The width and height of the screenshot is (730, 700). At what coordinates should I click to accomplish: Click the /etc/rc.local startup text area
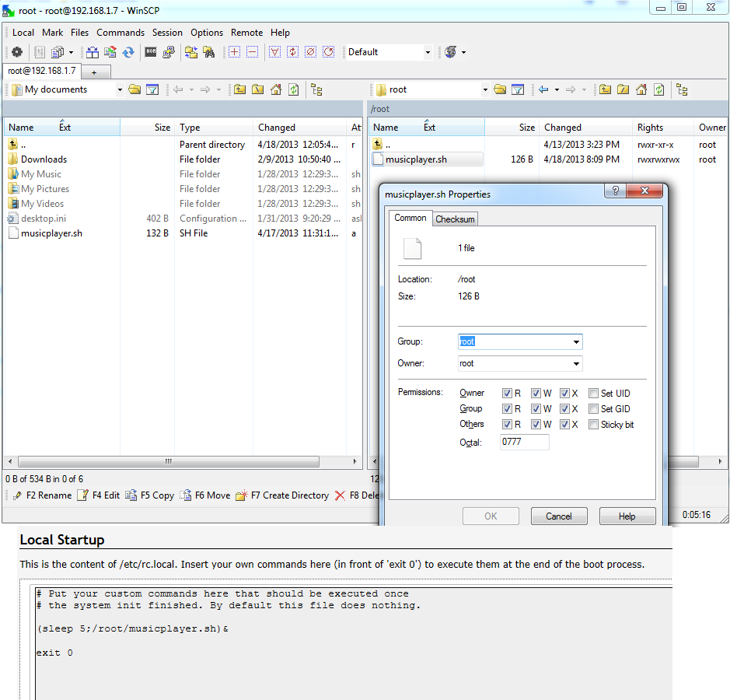pos(354,642)
